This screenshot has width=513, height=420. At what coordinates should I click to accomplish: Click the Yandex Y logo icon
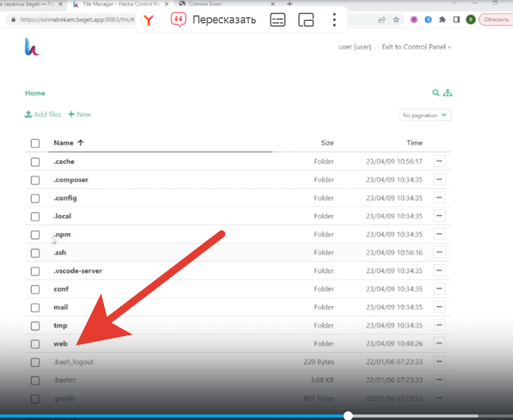tap(149, 20)
